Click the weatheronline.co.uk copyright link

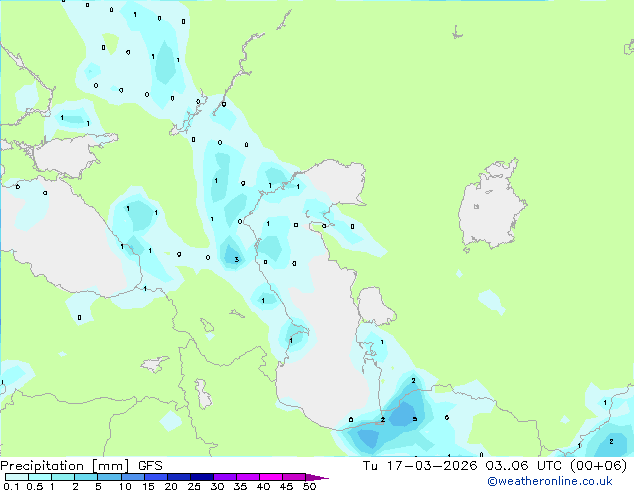tap(550, 481)
